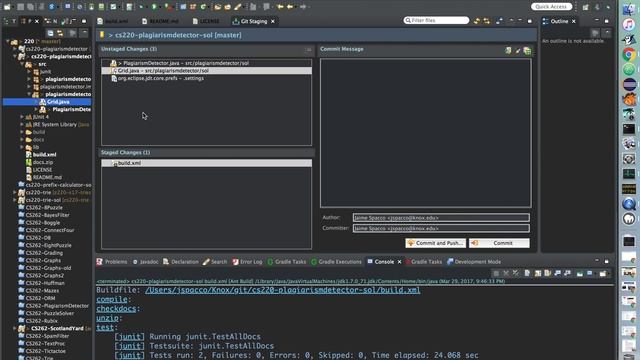Collapse the 220 working set node

(8, 41)
